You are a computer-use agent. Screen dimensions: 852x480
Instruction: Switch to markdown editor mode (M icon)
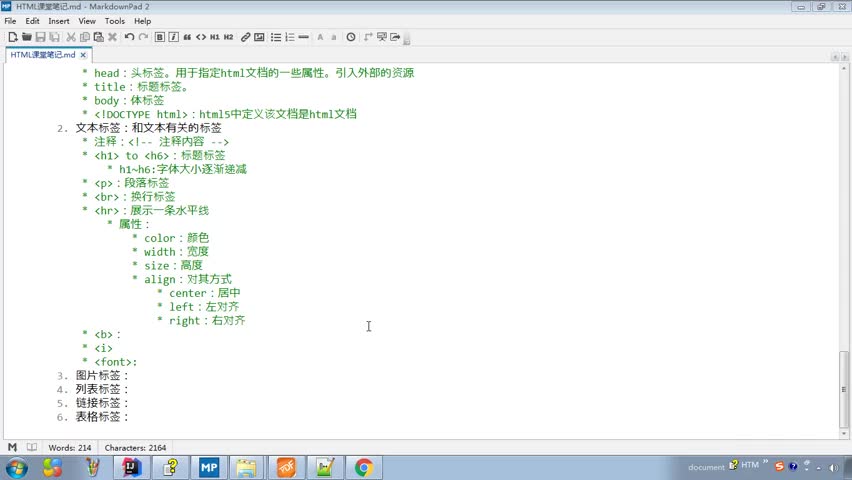[x=12, y=447]
